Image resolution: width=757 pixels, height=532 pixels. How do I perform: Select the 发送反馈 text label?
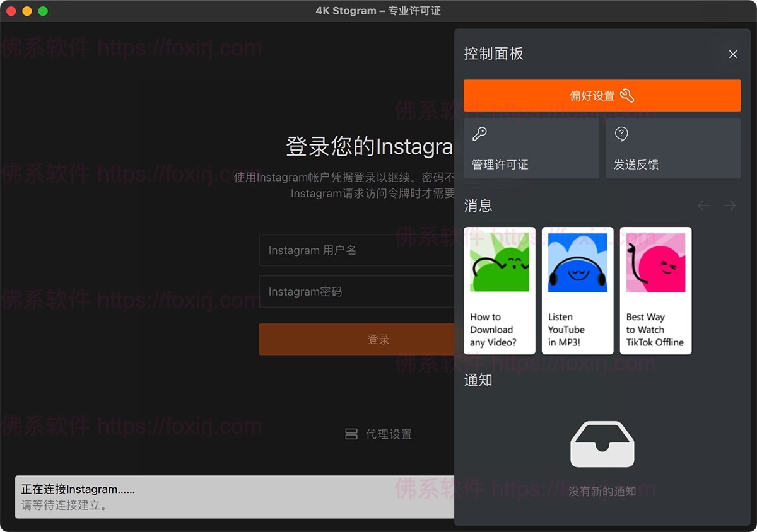pos(636,165)
